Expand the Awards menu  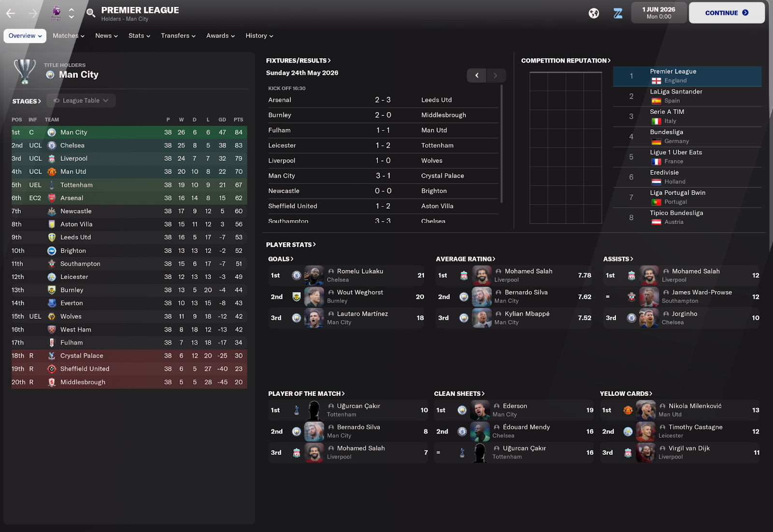[x=220, y=36]
